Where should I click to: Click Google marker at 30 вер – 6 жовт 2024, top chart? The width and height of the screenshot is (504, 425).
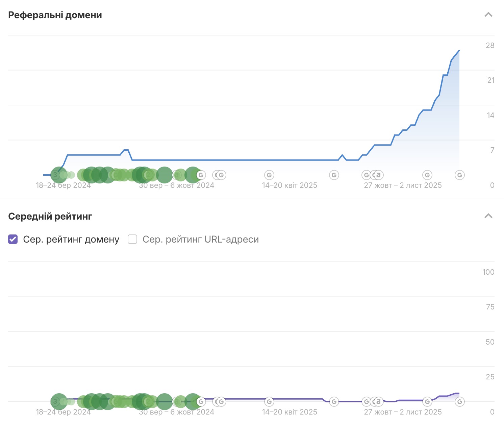(x=201, y=175)
